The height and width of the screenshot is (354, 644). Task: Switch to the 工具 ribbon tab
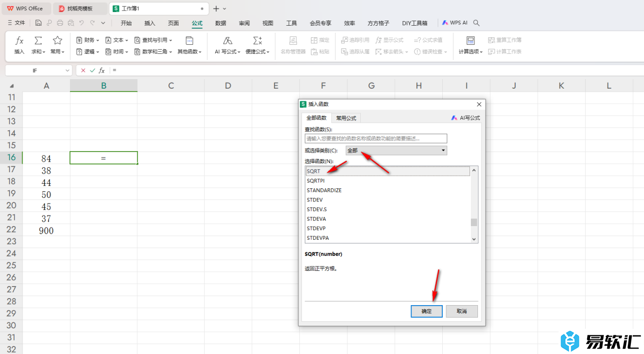point(291,23)
